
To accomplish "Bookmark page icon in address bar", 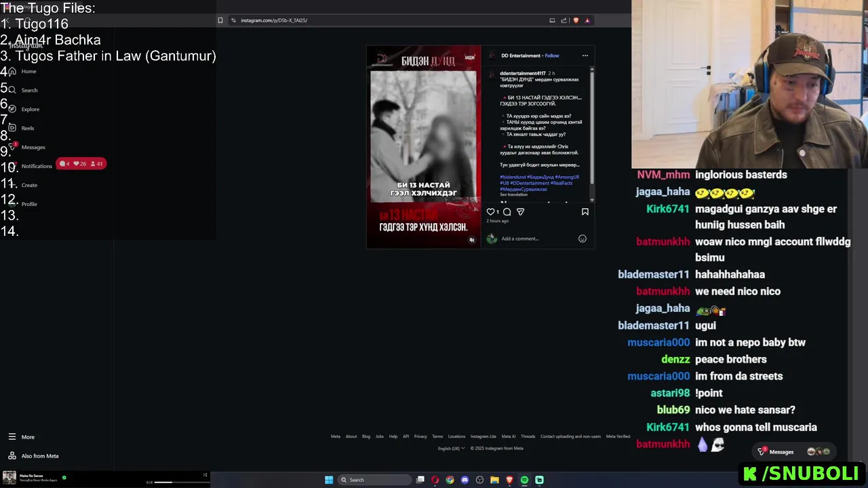I will click(220, 20).
